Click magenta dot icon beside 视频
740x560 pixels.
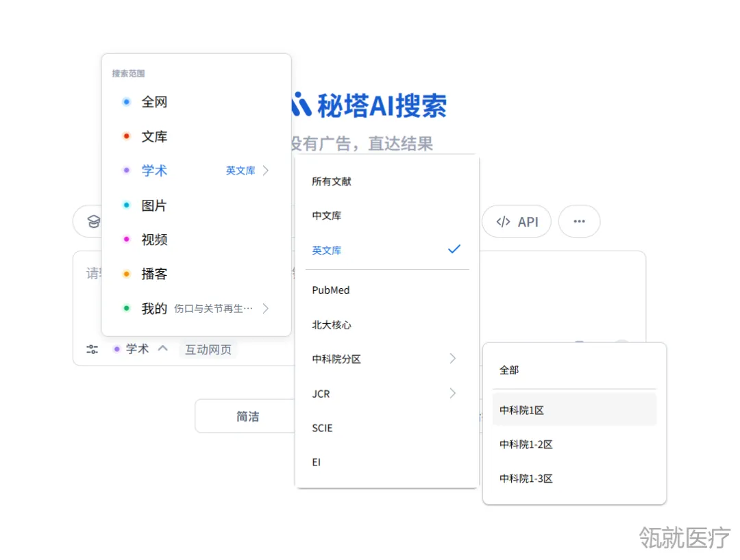point(127,239)
